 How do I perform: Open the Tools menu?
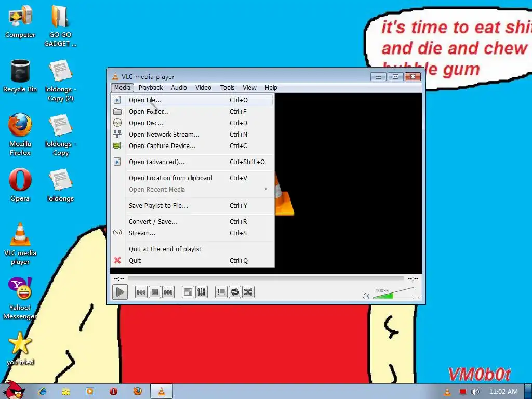227,87
